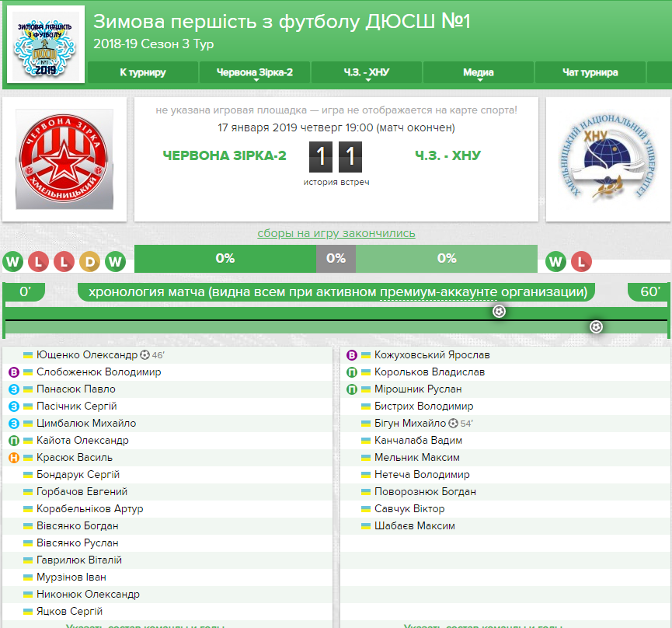Click the last W form badge of home team
This screenshot has height=628, width=672.
pyautogui.click(x=115, y=261)
